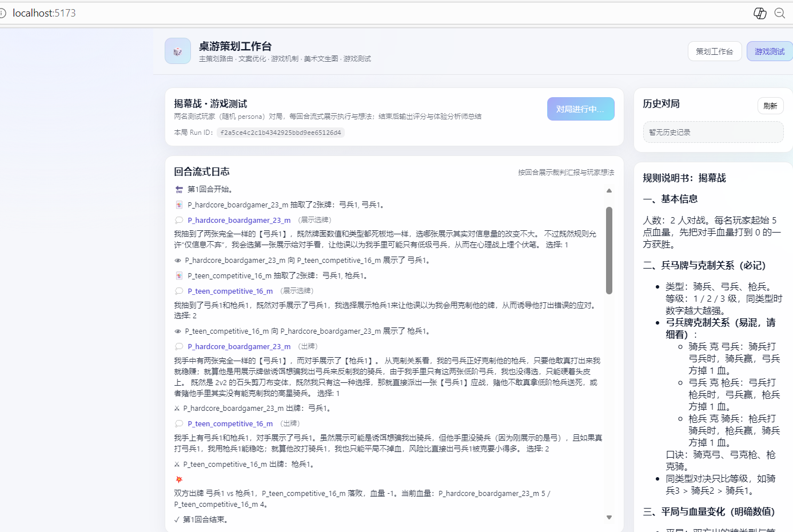
Task: Click the Run ID code field
Action: (x=280, y=133)
